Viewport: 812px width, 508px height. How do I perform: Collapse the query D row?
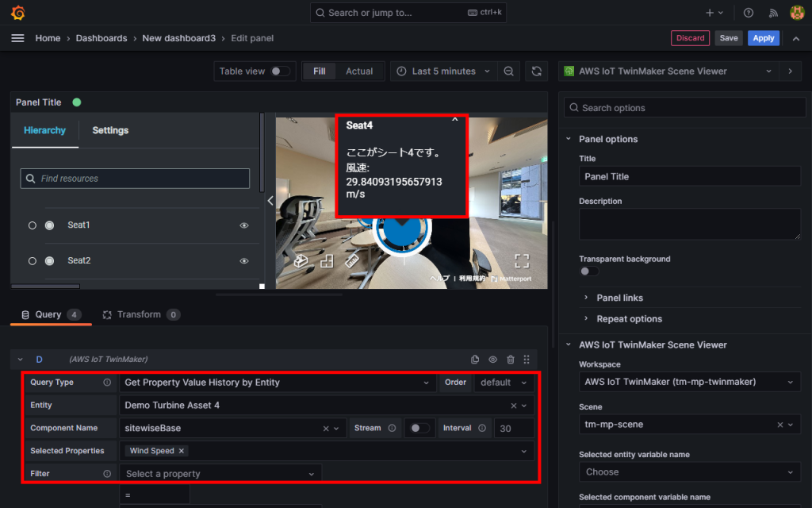click(20, 360)
